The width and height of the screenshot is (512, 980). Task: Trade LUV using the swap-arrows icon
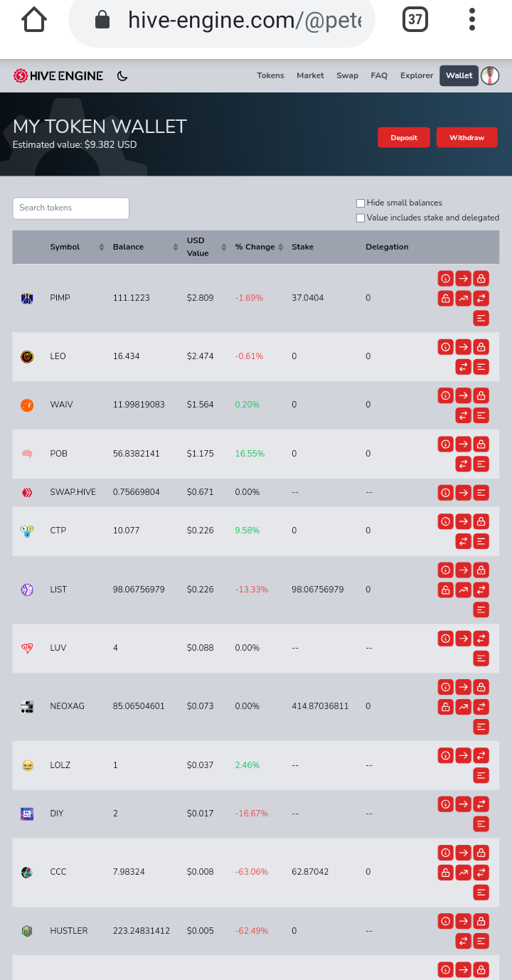481,639
